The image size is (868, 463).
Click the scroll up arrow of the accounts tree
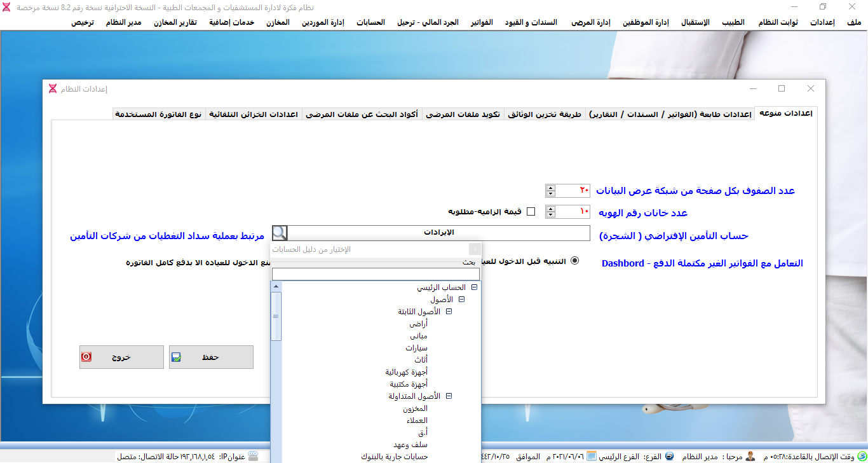click(276, 287)
